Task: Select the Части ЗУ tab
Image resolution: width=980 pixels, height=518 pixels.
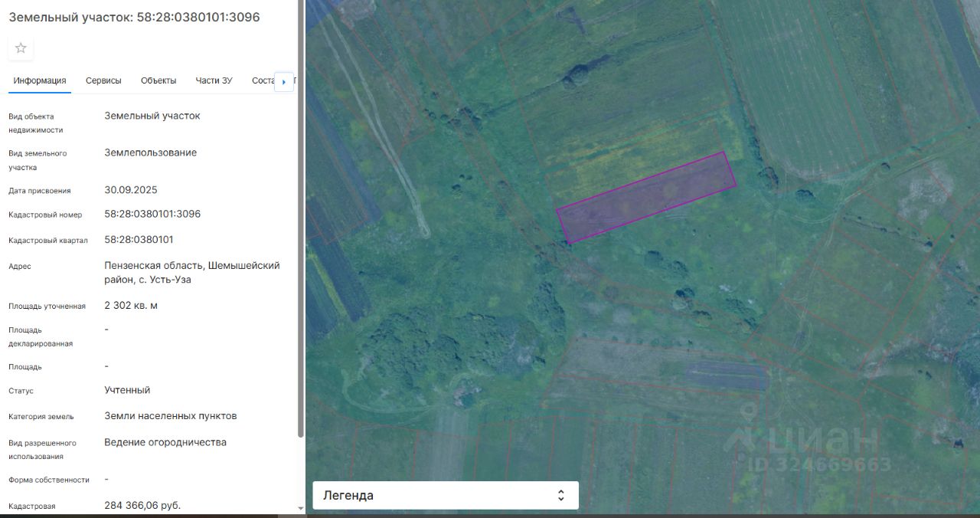Action: [214, 80]
